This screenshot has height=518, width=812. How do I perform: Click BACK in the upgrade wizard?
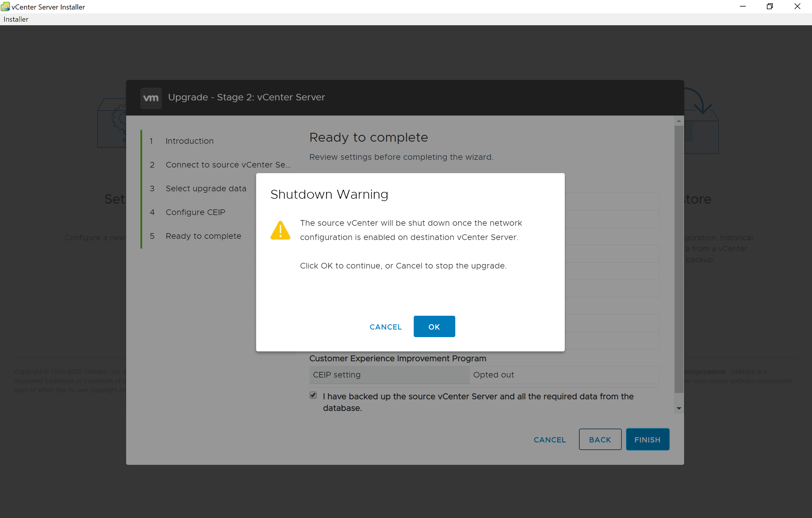600,439
